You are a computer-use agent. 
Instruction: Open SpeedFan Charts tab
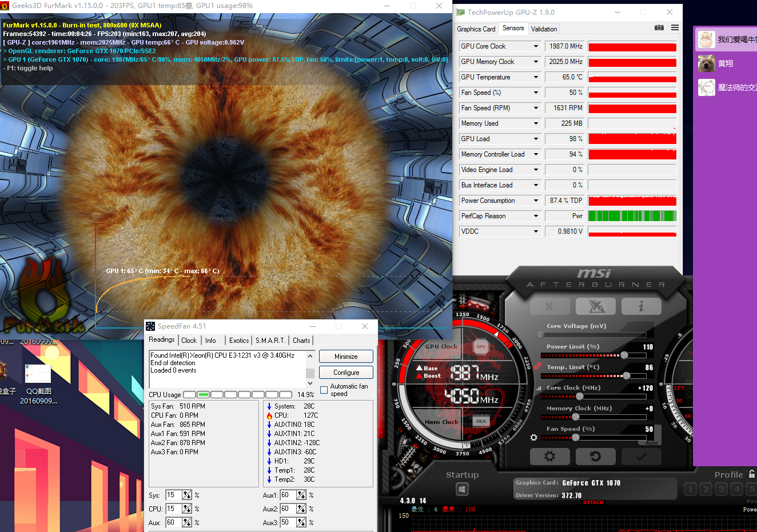tap(301, 341)
